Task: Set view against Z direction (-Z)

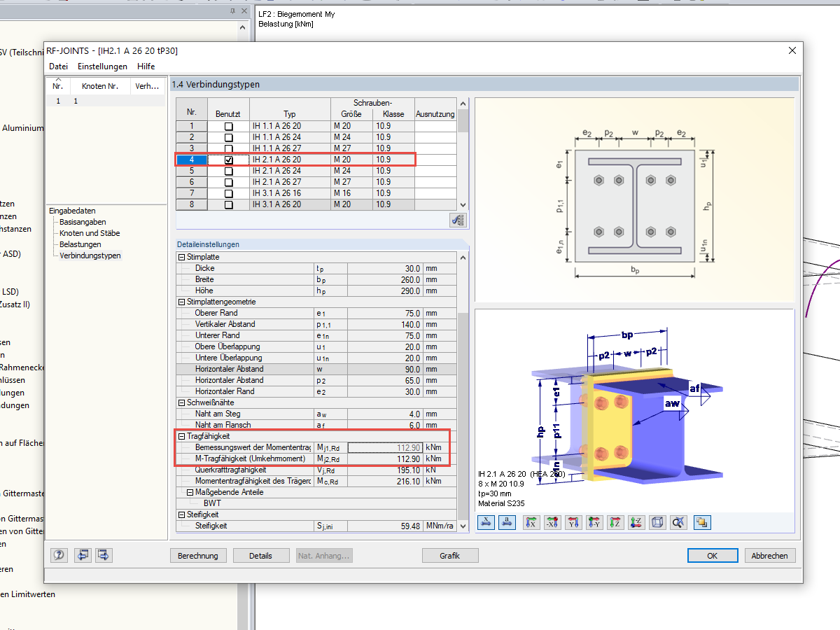Action: (x=636, y=521)
